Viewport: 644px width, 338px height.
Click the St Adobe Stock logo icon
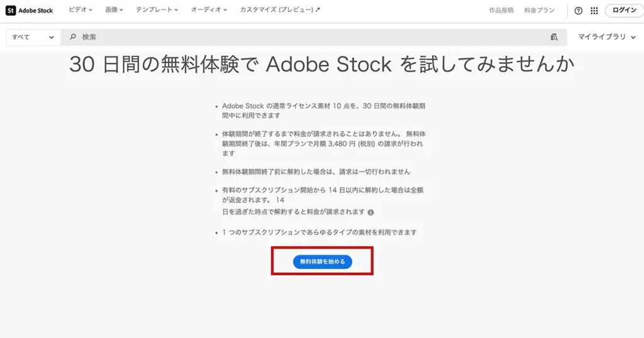pyautogui.click(x=11, y=10)
